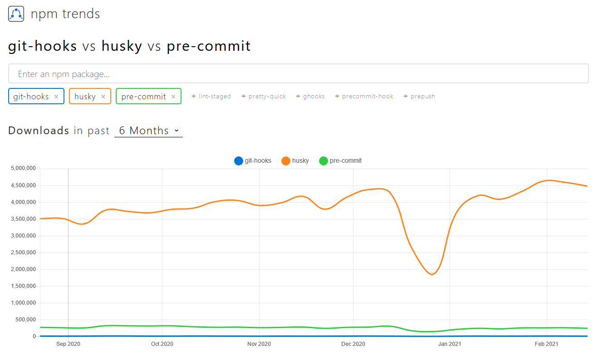The image size is (603, 364).
Task: Click the 'Dec 2020' x-axis label
Action: tap(353, 344)
